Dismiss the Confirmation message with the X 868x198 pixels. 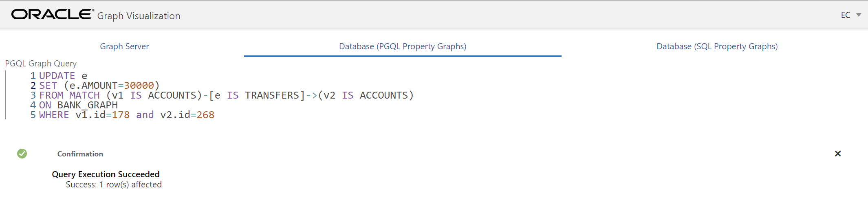pos(837,154)
